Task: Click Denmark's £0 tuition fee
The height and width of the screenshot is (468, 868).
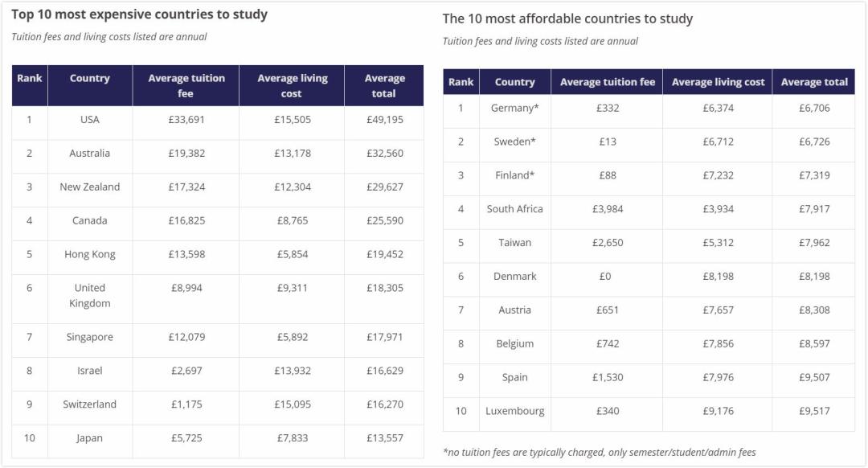Action: [605, 277]
